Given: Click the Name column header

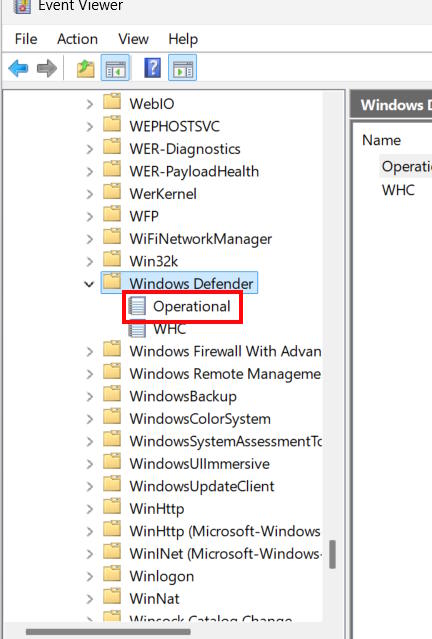Looking at the screenshot, I should 381,140.
